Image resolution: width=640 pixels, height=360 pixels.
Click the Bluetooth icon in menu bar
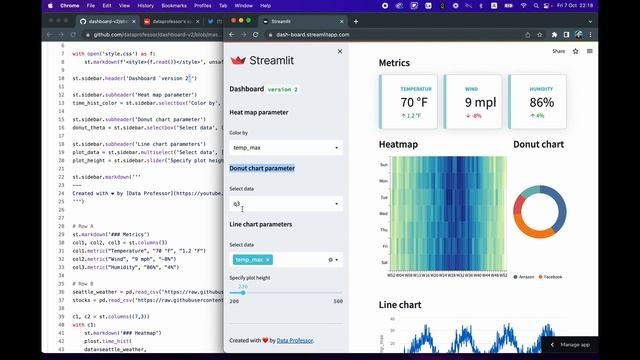click(x=481, y=6)
